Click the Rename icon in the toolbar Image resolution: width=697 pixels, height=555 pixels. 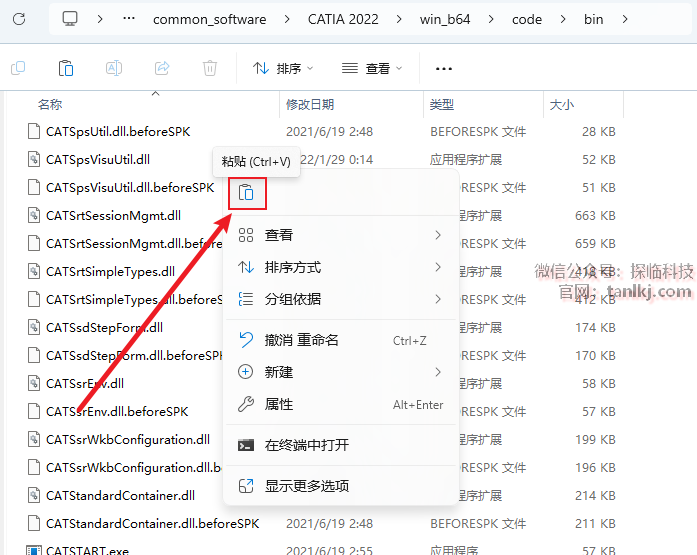point(114,68)
